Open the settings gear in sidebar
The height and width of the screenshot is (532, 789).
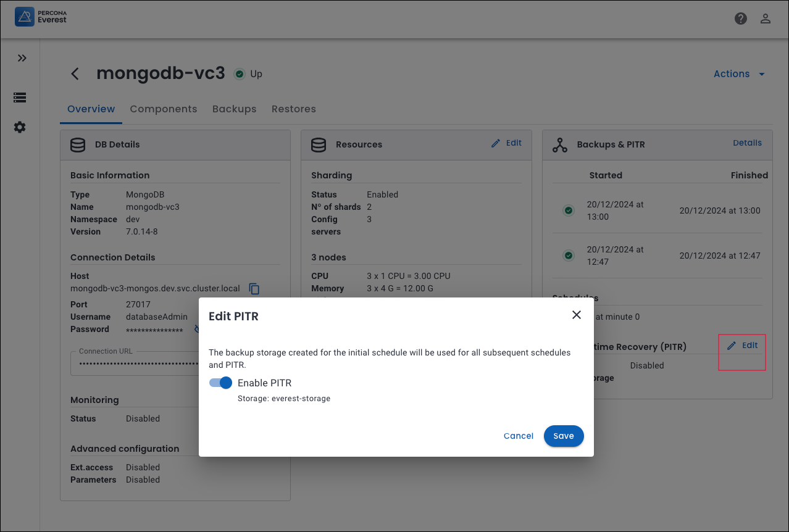(20, 127)
